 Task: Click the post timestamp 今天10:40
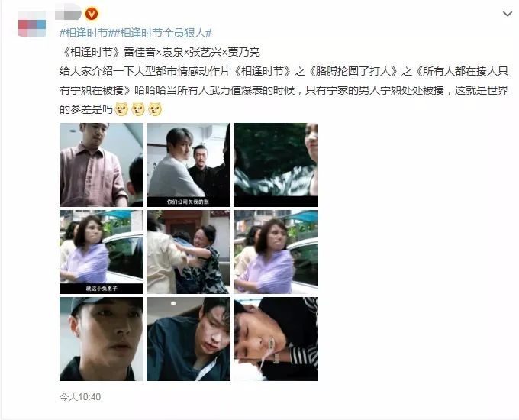point(80,396)
